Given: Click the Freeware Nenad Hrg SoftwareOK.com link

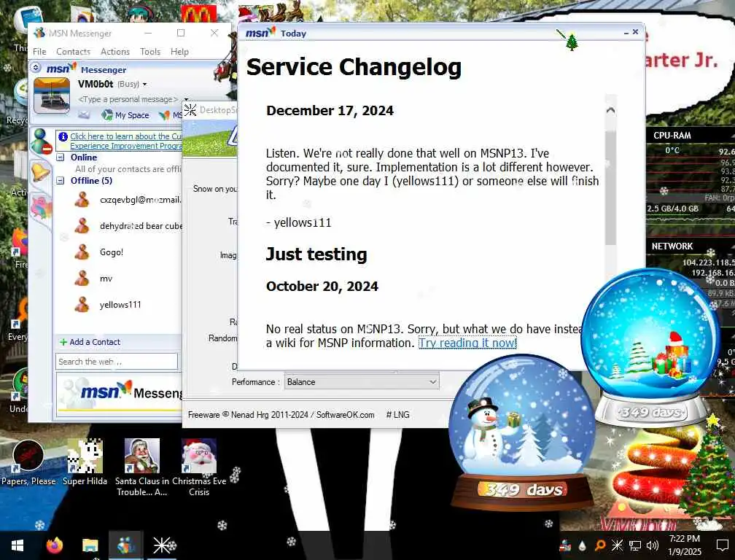Looking at the screenshot, I should point(281,415).
